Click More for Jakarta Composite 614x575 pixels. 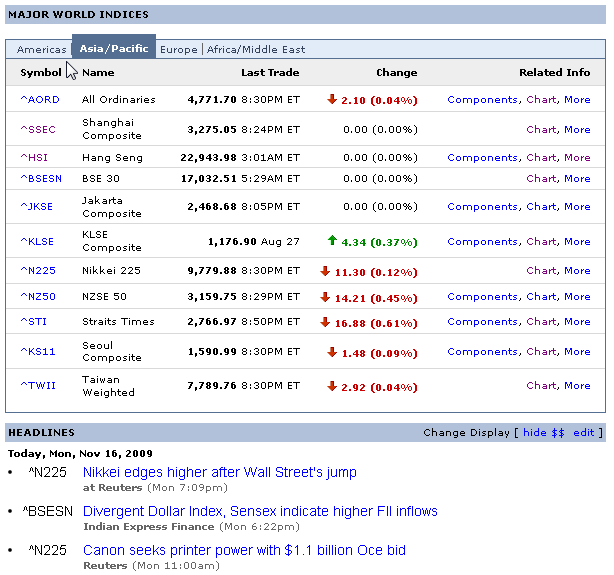tap(577, 207)
